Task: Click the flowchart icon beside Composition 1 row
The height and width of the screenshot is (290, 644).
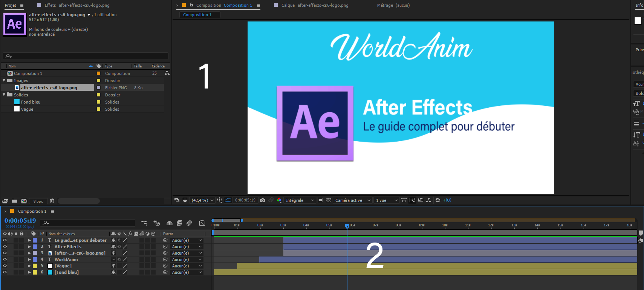Action: 167,73
